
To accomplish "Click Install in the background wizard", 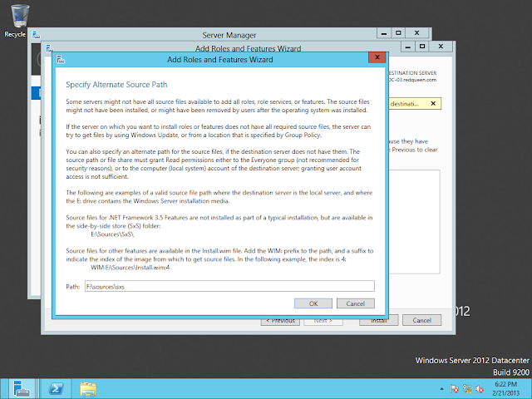I will coord(379,322).
